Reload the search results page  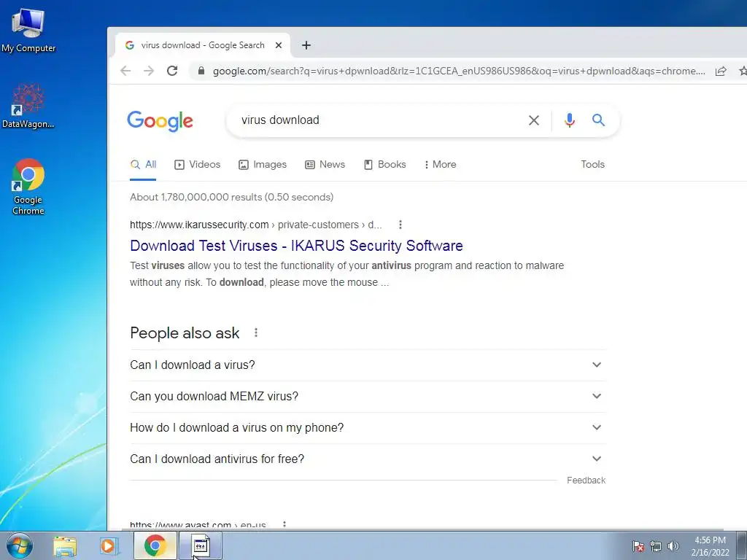click(172, 71)
